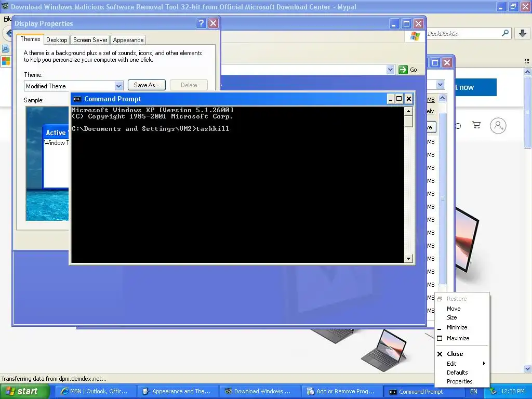Click the Start button
This screenshot has width=532, height=399.
click(x=24, y=392)
